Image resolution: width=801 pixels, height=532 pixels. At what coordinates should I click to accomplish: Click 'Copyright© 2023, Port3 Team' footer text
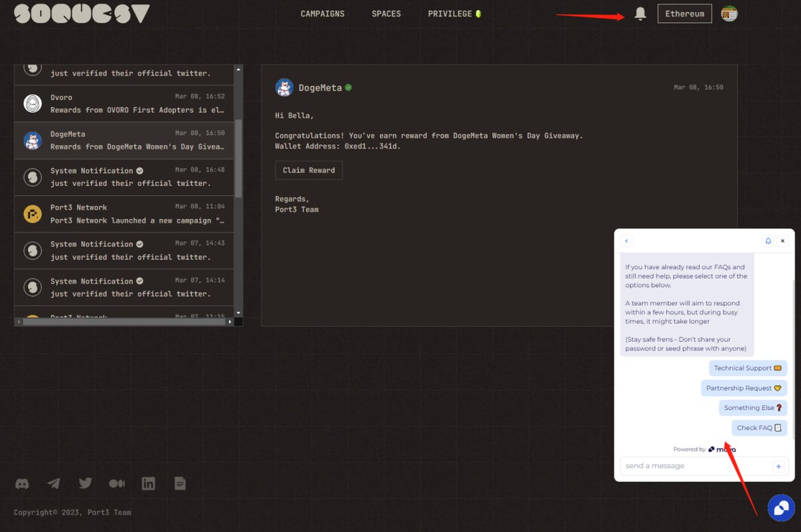coord(73,513)
